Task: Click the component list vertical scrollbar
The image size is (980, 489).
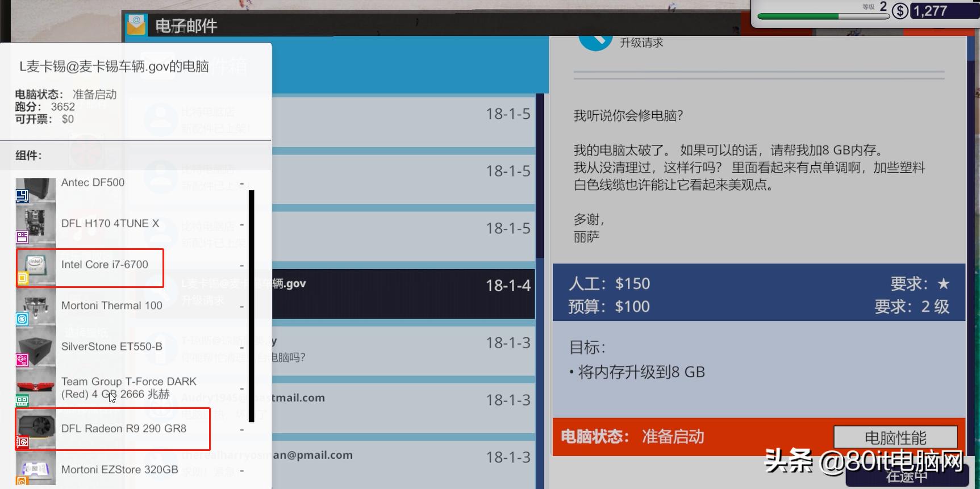Action: (x=251, y=306)
